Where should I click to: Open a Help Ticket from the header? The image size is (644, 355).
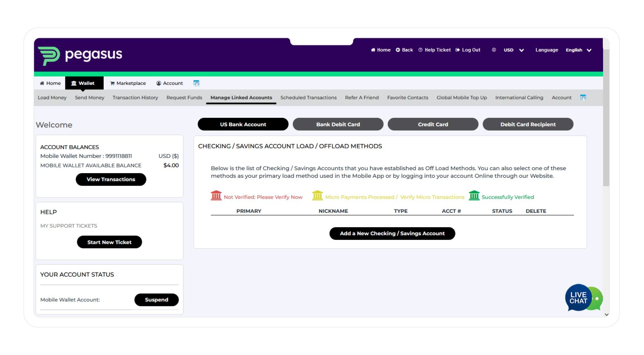pos(434,50)
